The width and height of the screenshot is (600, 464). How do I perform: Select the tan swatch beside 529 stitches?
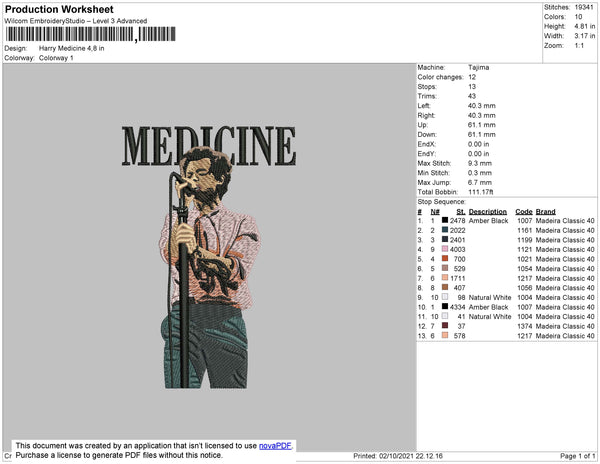445,268
